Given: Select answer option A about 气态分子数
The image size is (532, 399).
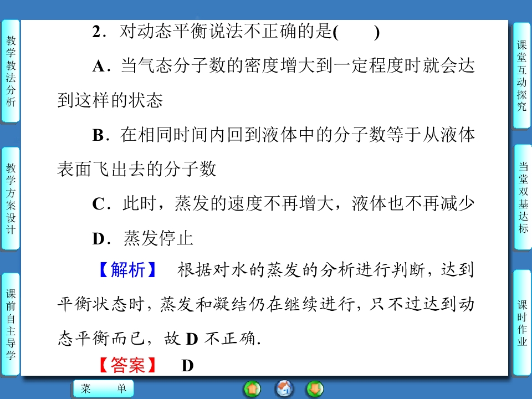Looking at the screenshot, I should pos(283,66).
